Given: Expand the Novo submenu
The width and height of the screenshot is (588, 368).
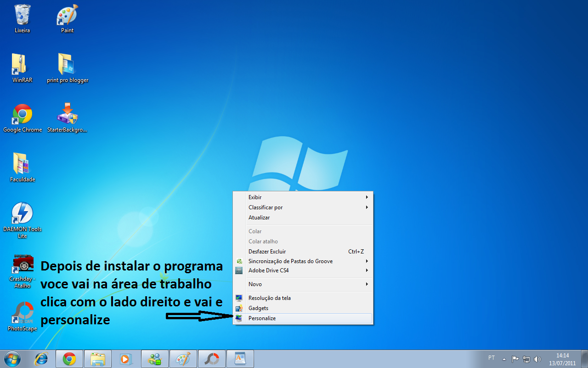Looking at the screenshot, I should pyautogui.click(x=303, y=284).
